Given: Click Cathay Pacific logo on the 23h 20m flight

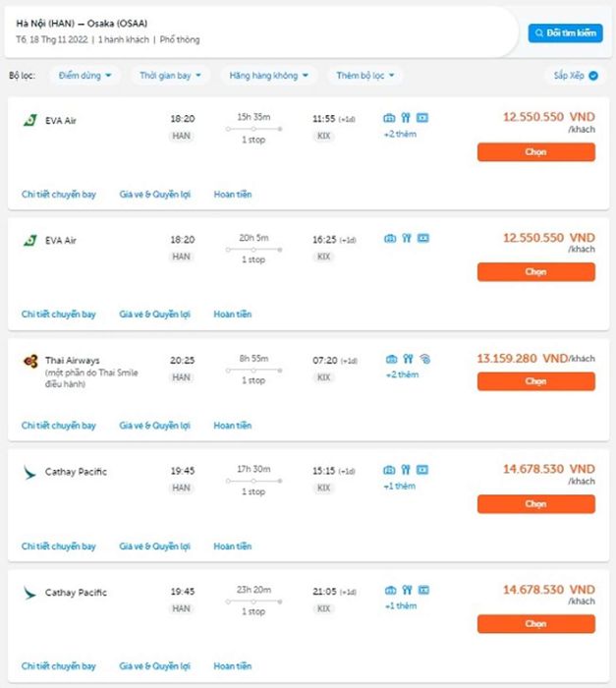Looking at the screenshot, I should coord(29,593).
